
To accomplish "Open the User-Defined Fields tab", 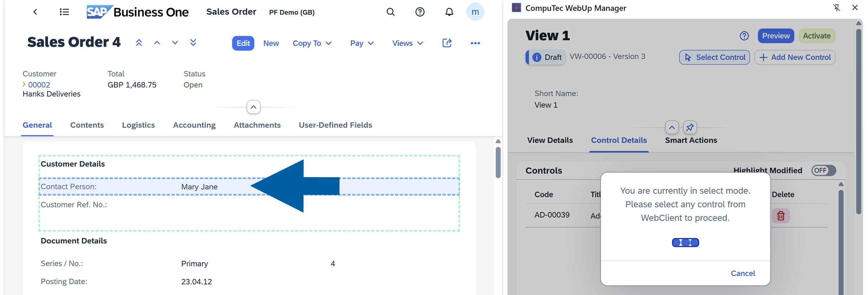I will coord(336,125).
